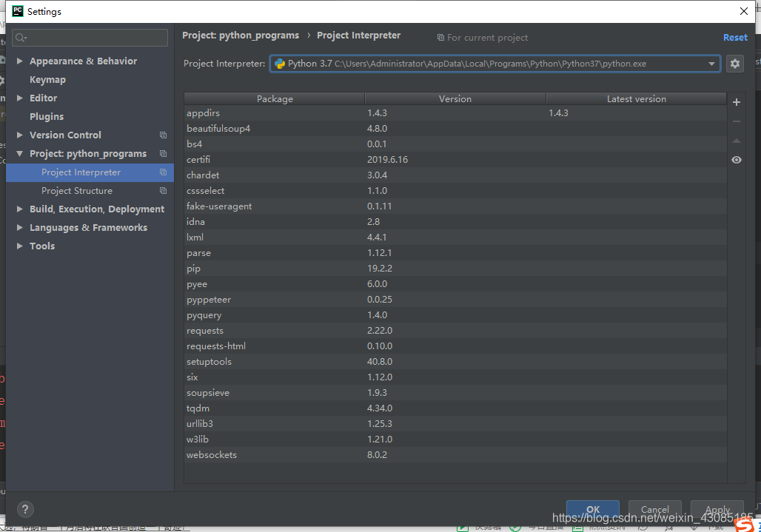Select the fake-useragent package row
Screen dimensions: 761x532
pos(455,206)
